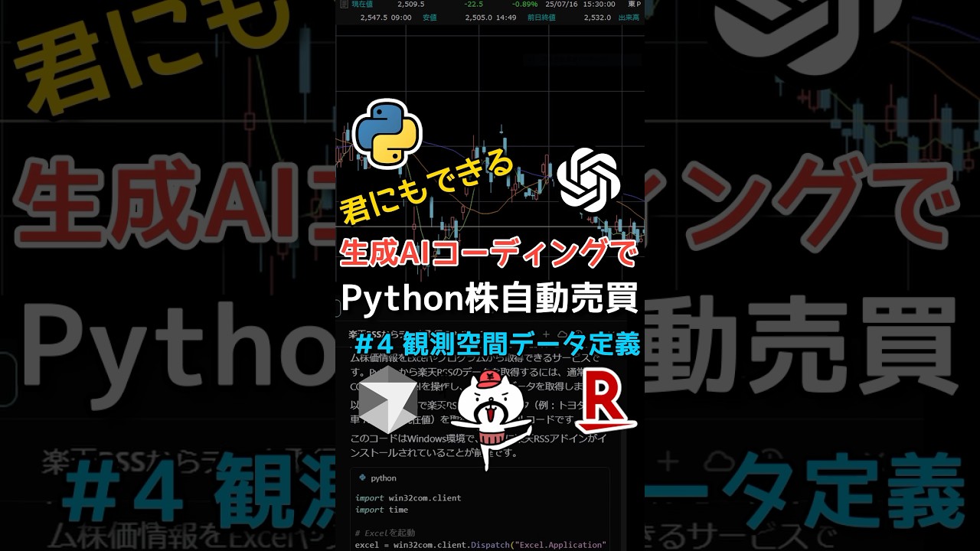
Task: Click the white Python株自動売買 title
Action: tap(489, 299)
